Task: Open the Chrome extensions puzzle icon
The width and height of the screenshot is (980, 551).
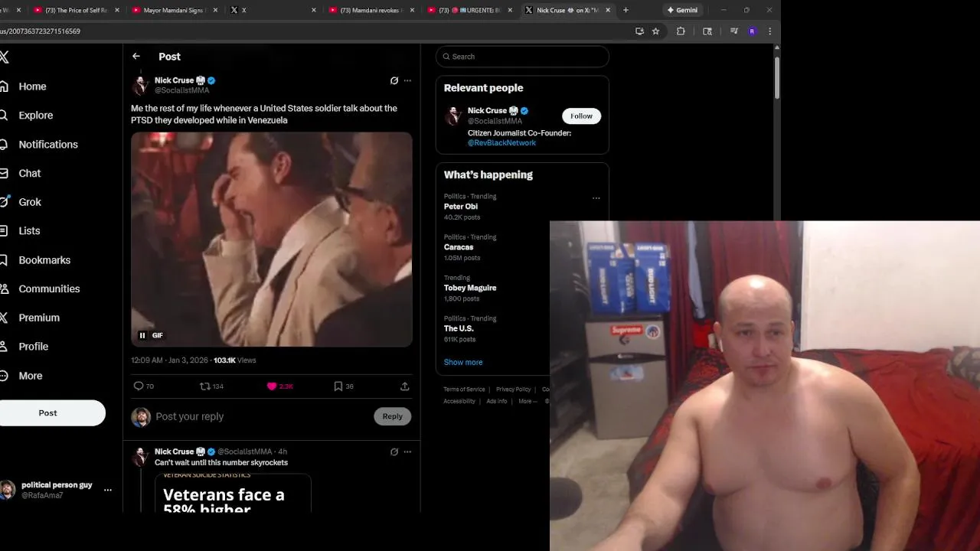Action: [681, 31]
